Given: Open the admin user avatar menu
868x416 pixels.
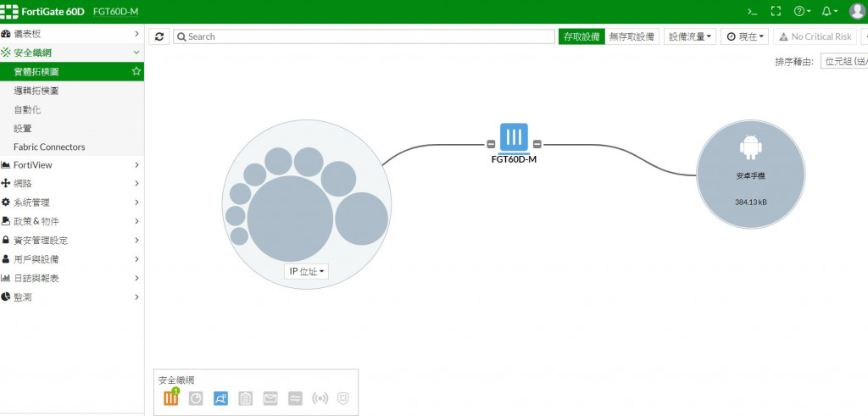Looking at the screenshot, I should pos(857,11).
